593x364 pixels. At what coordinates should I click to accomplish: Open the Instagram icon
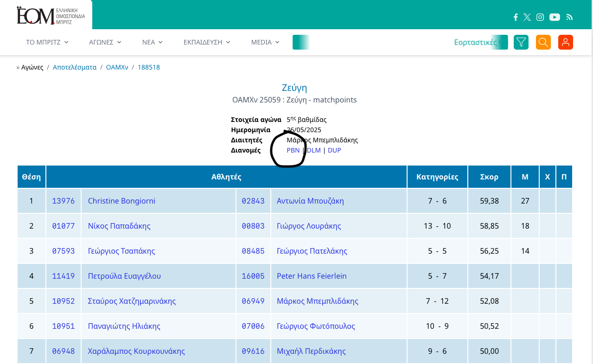click(x=540, y=17)
